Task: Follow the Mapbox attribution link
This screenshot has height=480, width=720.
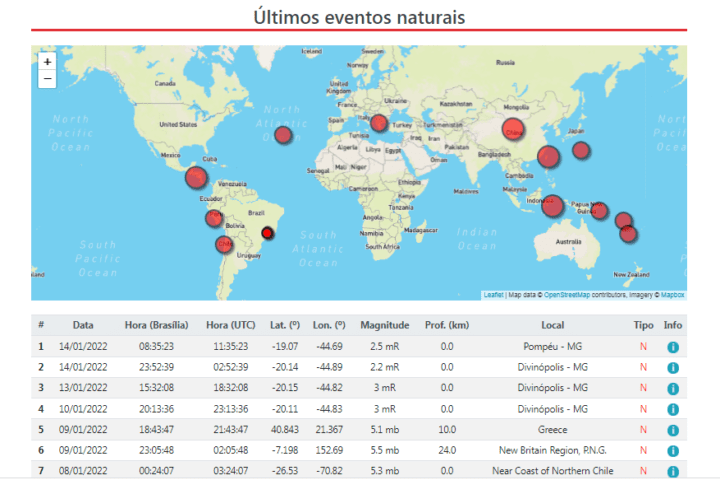Action: (x=672, y=295)
